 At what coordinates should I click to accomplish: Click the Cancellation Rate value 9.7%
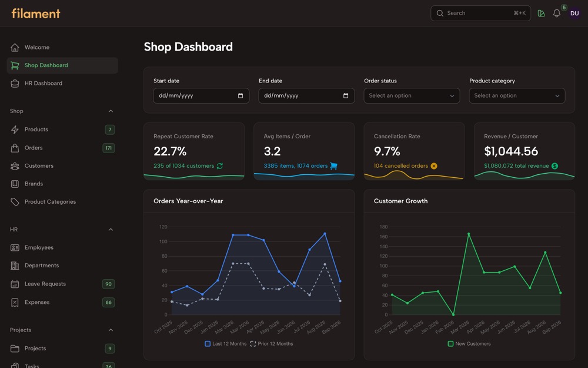point(387,151)
